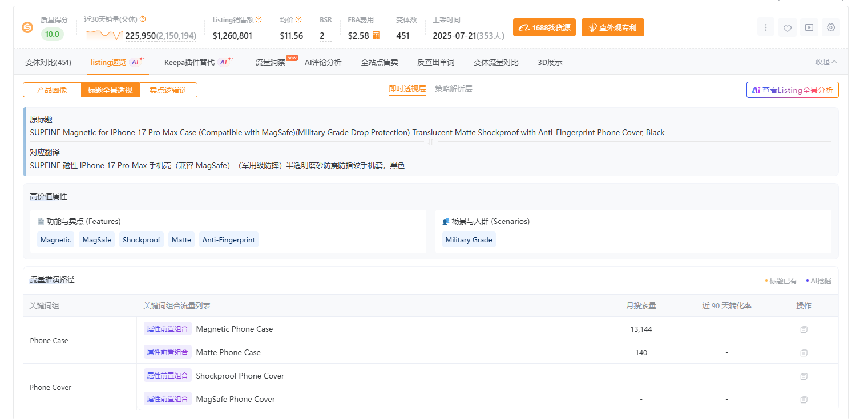Image resolution: width=868 pixels, height=419 pixels.
Task: Open the 全站点售卖 tab
Action: click(380, 62)
